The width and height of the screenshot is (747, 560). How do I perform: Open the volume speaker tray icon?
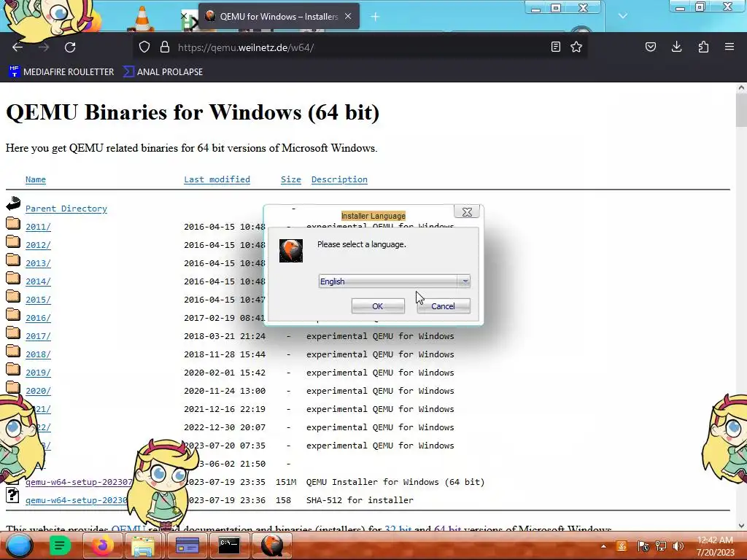click(678, 546)
